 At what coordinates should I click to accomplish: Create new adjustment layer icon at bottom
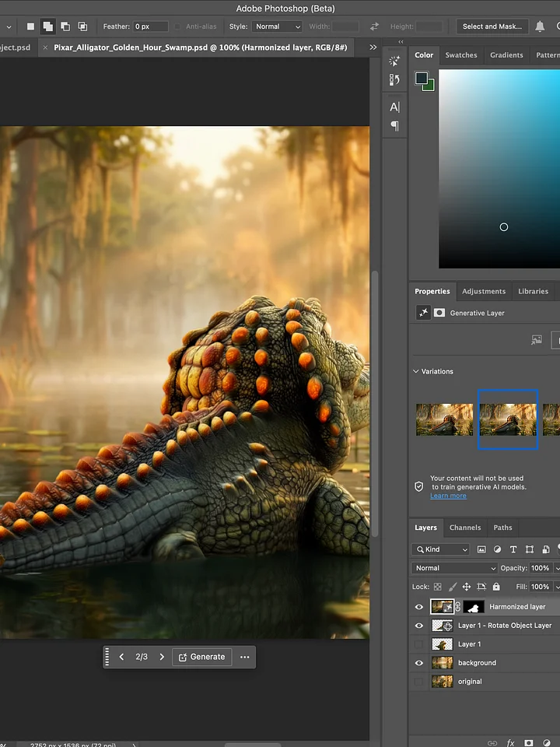coord(547,742)
